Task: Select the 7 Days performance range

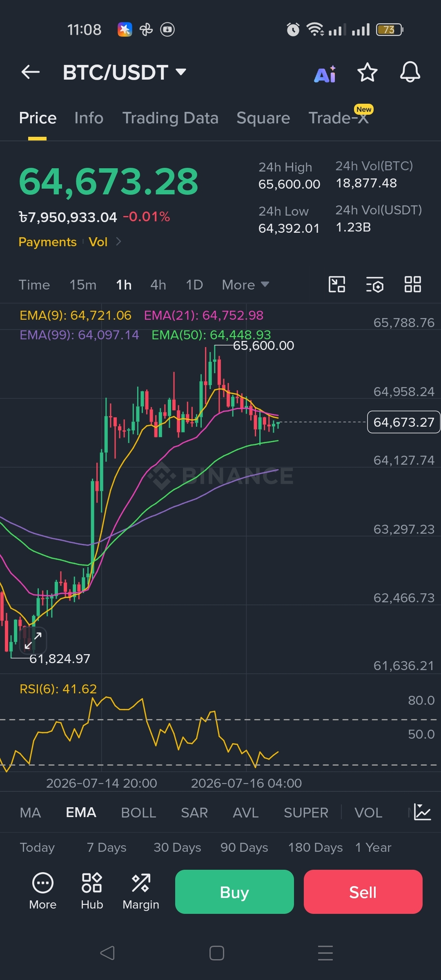Action: pyautogui.click(x=107, y=848)
